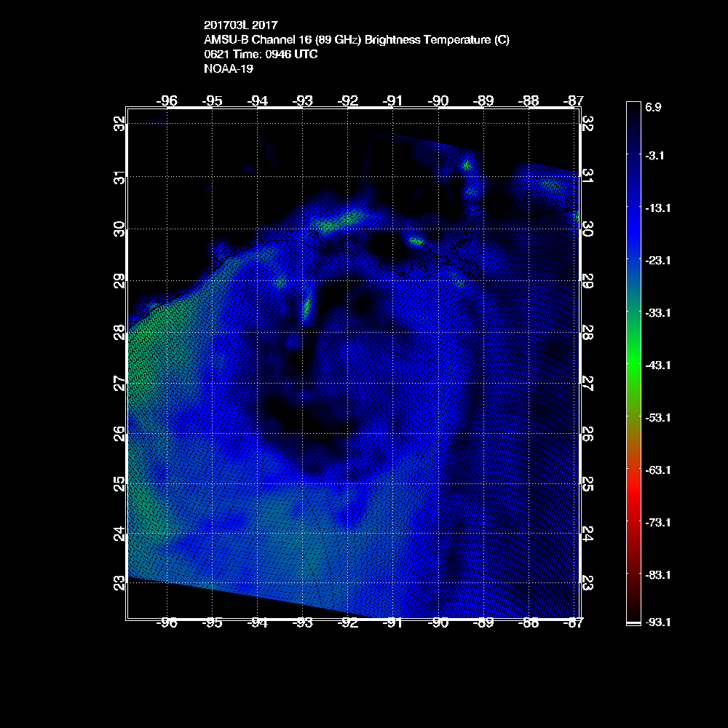Click the -88 label on the top axis

tap(529, 100)
